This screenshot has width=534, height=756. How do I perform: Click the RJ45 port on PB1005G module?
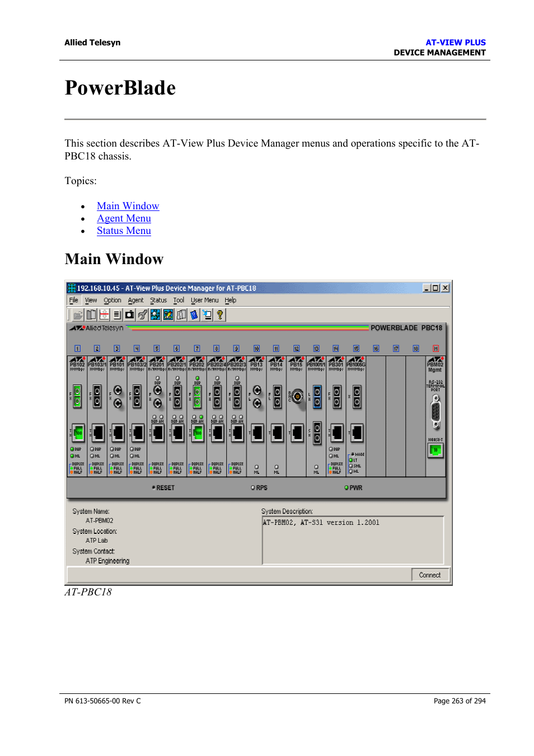pos(357,433)
